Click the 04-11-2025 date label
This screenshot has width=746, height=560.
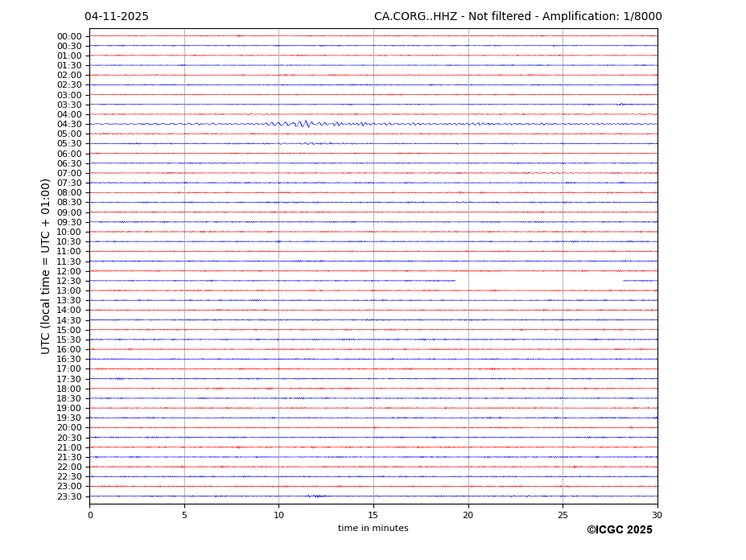coord(117,17)
